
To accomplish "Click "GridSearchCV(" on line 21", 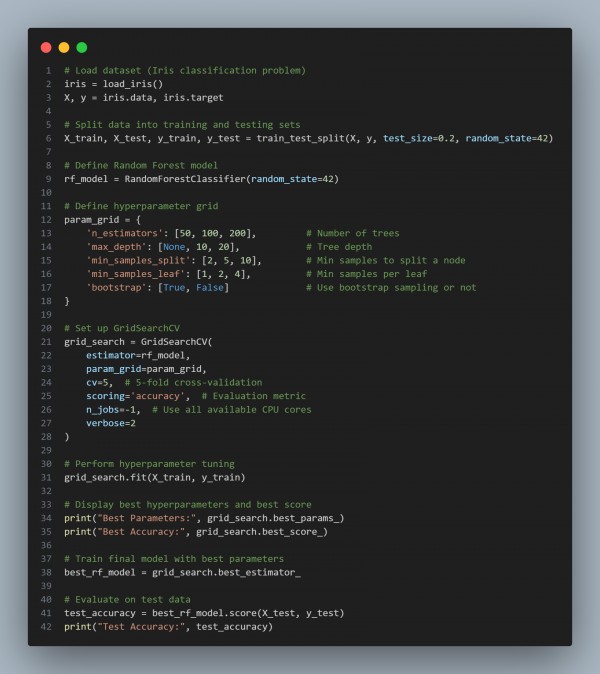I will (x=177, y=342).
